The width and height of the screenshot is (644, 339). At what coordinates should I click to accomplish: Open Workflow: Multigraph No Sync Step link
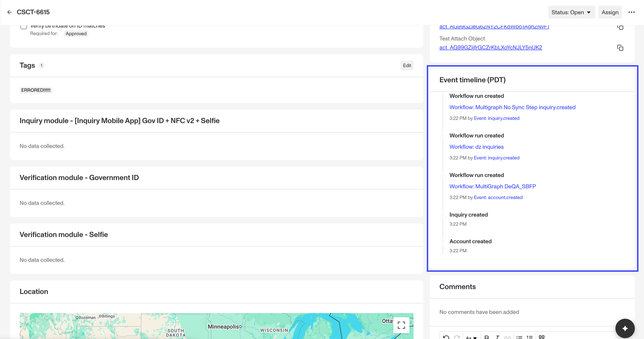(x=512, y=107)
